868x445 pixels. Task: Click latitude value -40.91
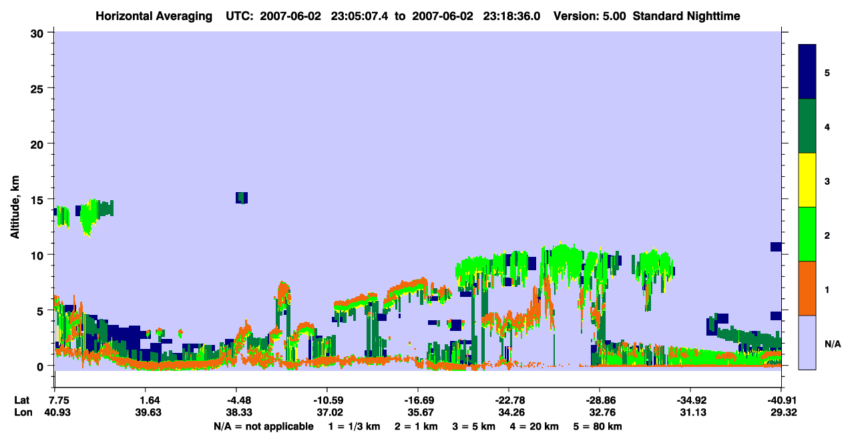[x=781, y=400]
